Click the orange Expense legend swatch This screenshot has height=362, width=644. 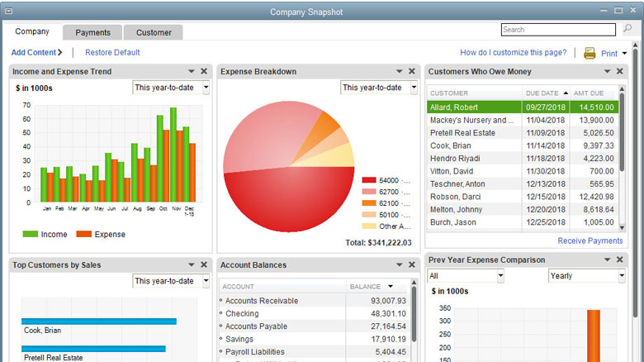pos(83,234)
